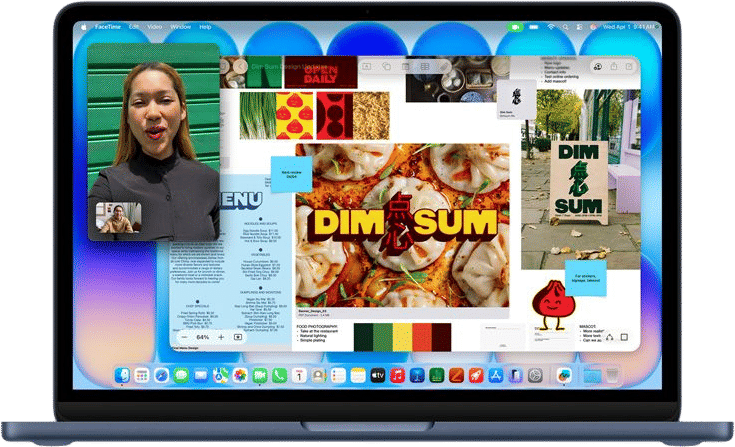Open the App Store in Dock
735x447 pixels.
(496, 375)
